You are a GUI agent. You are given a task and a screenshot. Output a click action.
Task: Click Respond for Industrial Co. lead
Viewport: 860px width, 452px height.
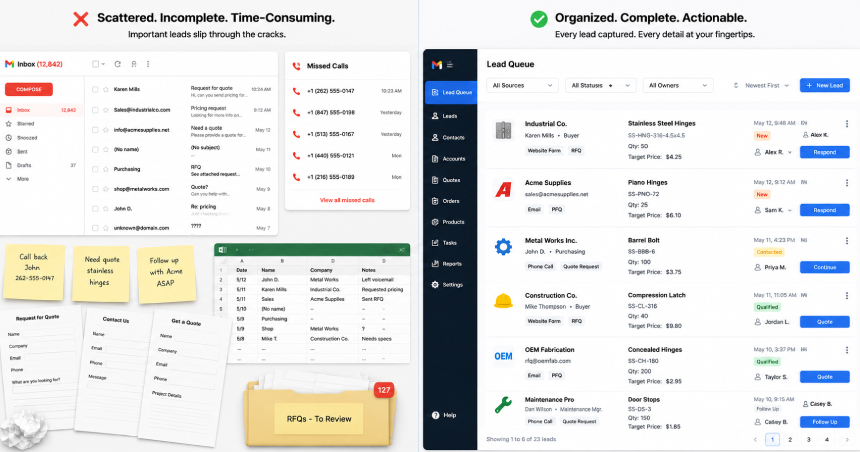[x=825, y=152]
